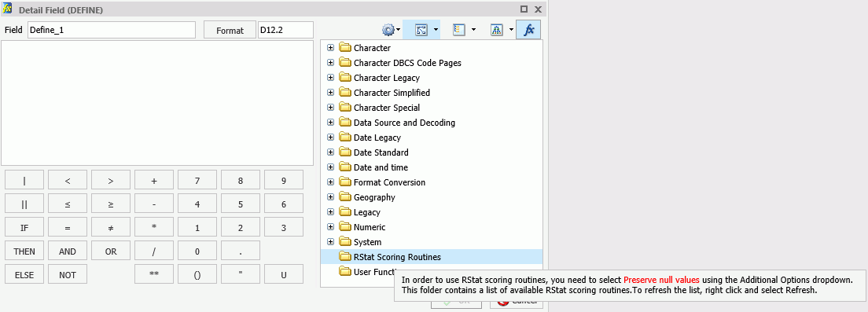Click the Format button
Viewport: 868px width, 312px height.
(x=230, y=31)
